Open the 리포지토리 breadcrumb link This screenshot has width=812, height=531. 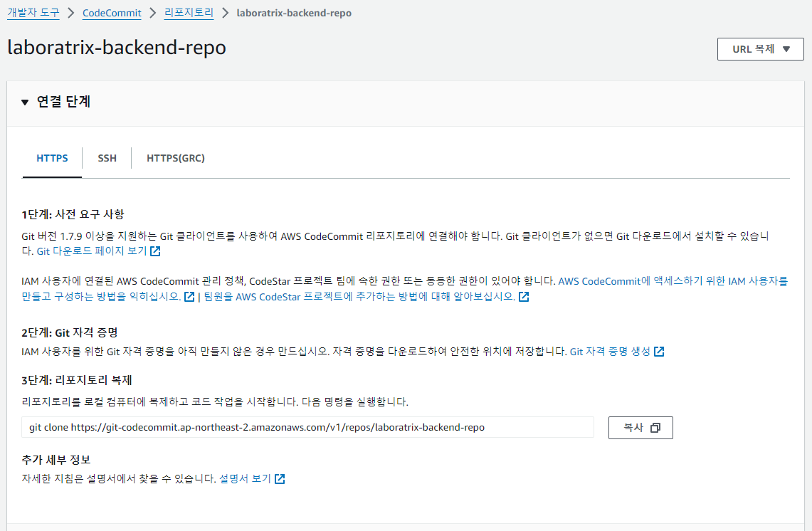(189, 13)
